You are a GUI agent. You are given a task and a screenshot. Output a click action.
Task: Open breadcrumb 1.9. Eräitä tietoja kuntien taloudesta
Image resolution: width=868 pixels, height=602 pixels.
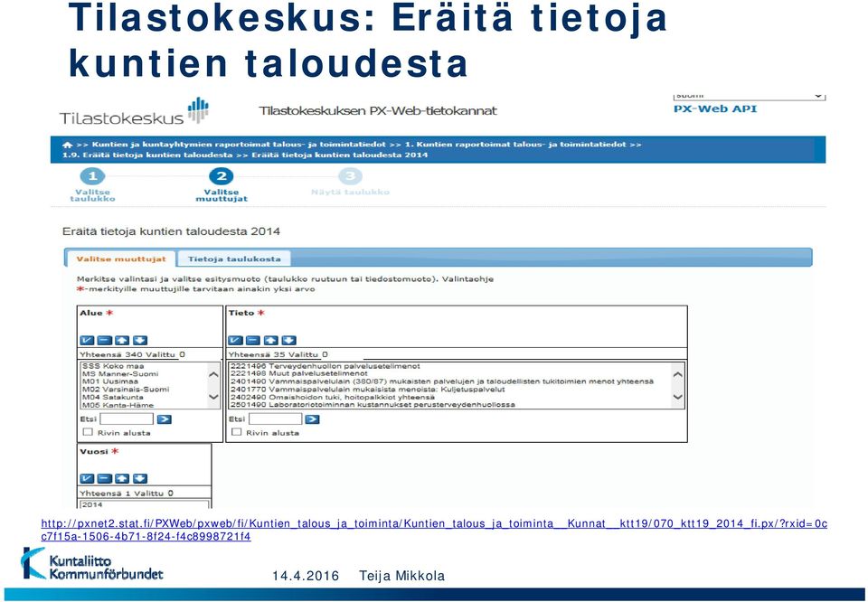tap(147, 155)
